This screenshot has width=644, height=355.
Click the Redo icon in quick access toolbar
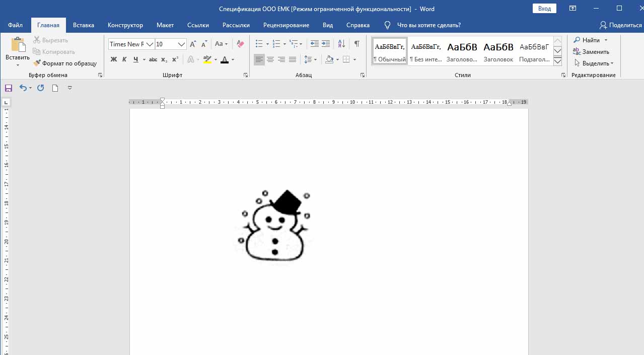tap(41, 88)
